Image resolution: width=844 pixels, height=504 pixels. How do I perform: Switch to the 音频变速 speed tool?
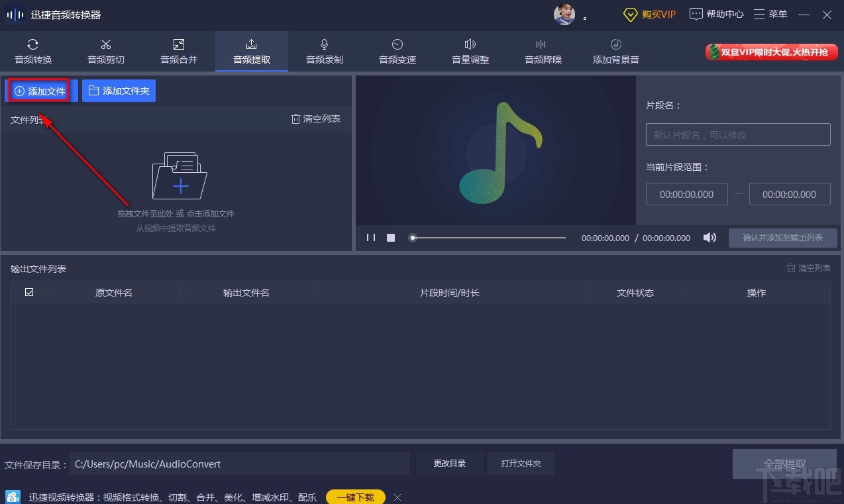[397, 51]
